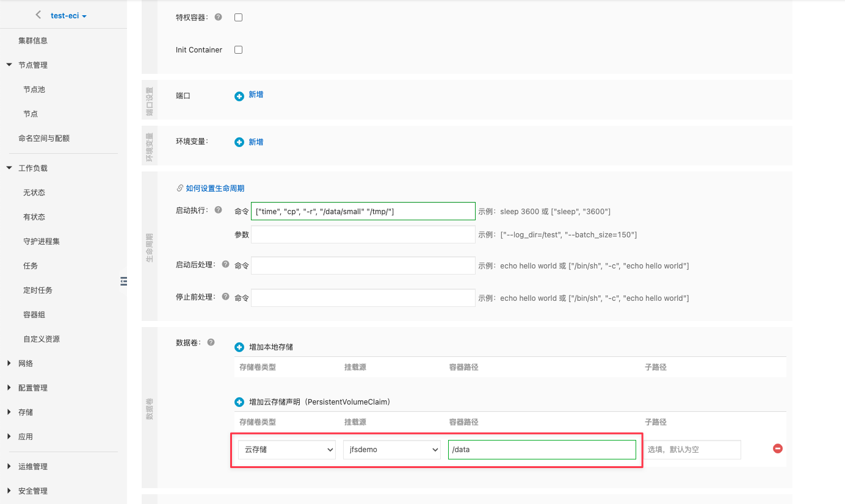Viewport: 845px width, 504px height.
Task: Click plus icon for 增加本地存储
Action: (x=239, y=347)
